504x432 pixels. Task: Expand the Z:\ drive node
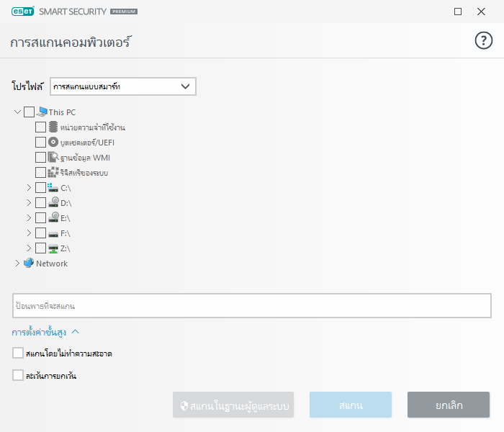tap(29, 248)
